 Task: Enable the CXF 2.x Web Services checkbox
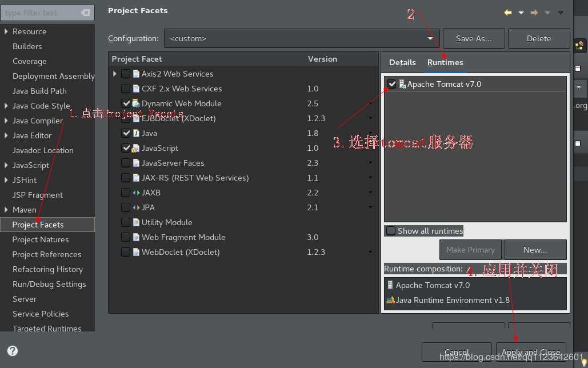(126, 89)
